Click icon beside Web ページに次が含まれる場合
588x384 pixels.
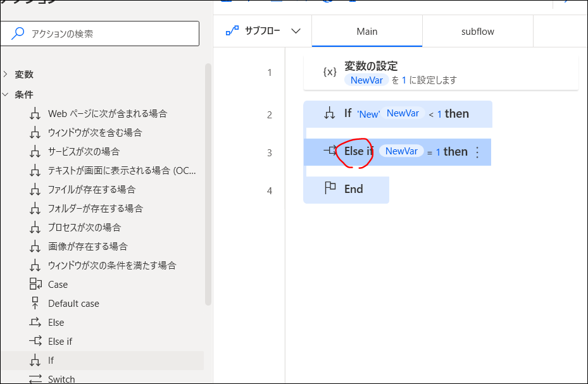[x=35, y=113]
